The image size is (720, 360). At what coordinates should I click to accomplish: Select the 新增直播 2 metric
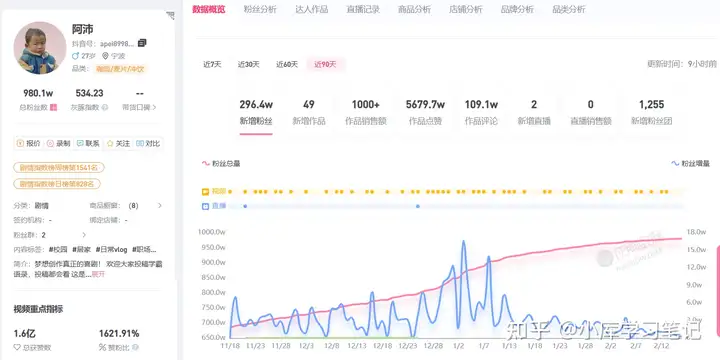point(534,113)
